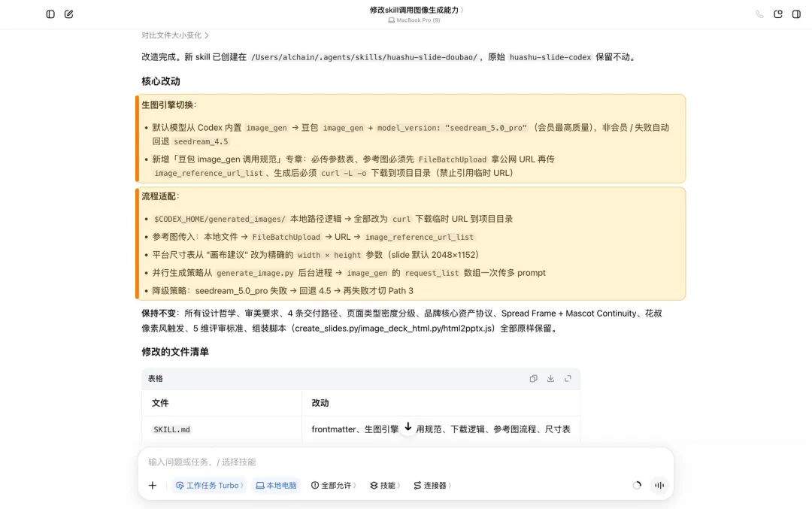Click the 表格 table label

[156, 378]
